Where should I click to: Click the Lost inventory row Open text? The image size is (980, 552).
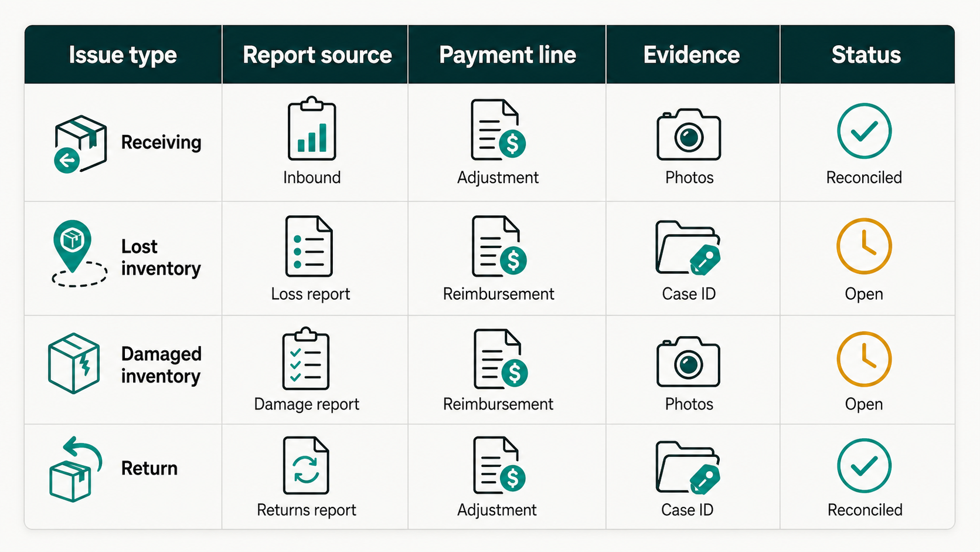pyautogui.click(x=864, y=294)
